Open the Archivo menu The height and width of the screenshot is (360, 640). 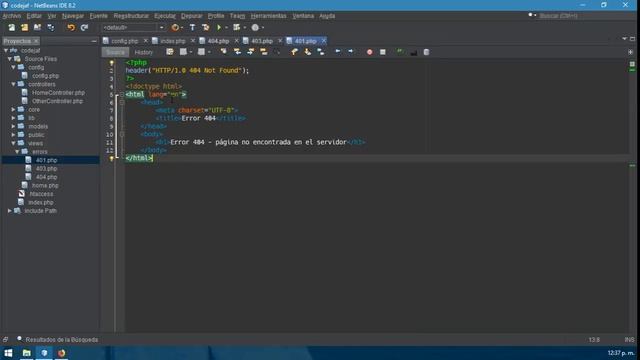point(11,16)
